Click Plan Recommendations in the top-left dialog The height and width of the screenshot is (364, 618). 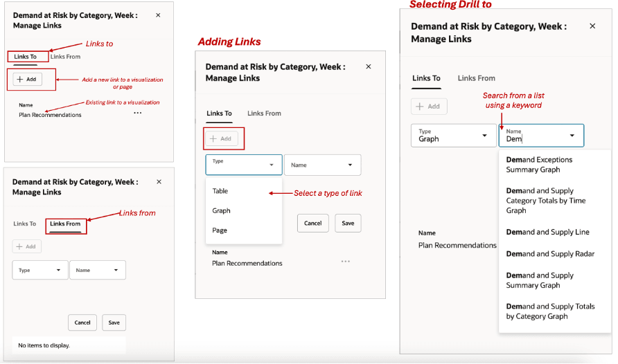click(50, 115)
